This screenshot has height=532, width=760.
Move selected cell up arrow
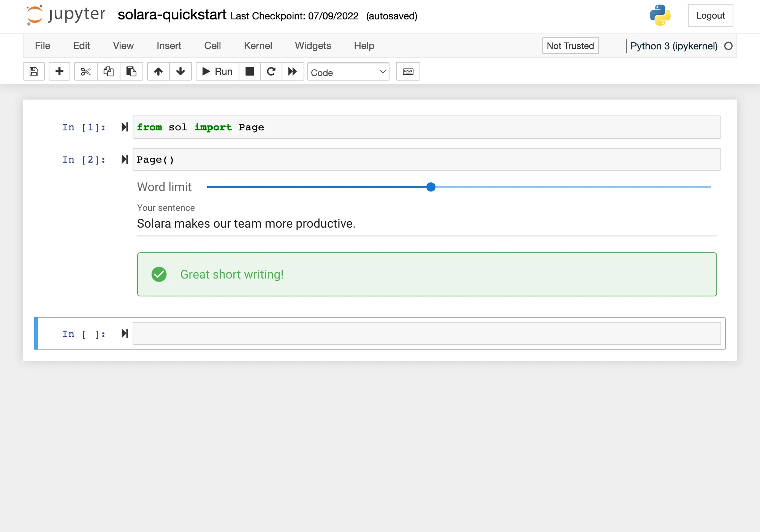(158, 71)
